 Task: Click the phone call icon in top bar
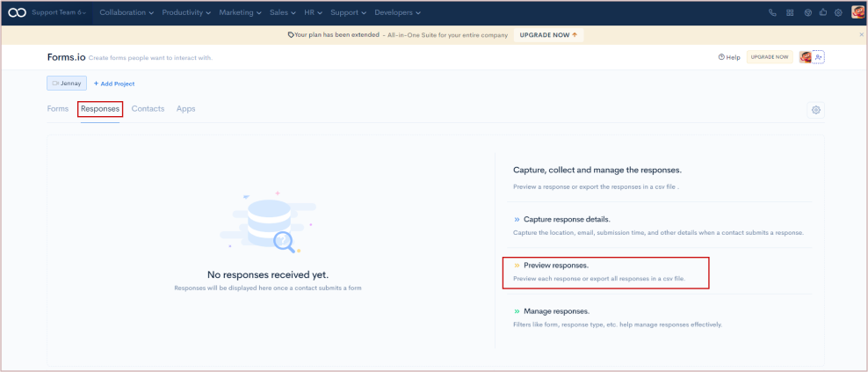click(x=772, y=13)
